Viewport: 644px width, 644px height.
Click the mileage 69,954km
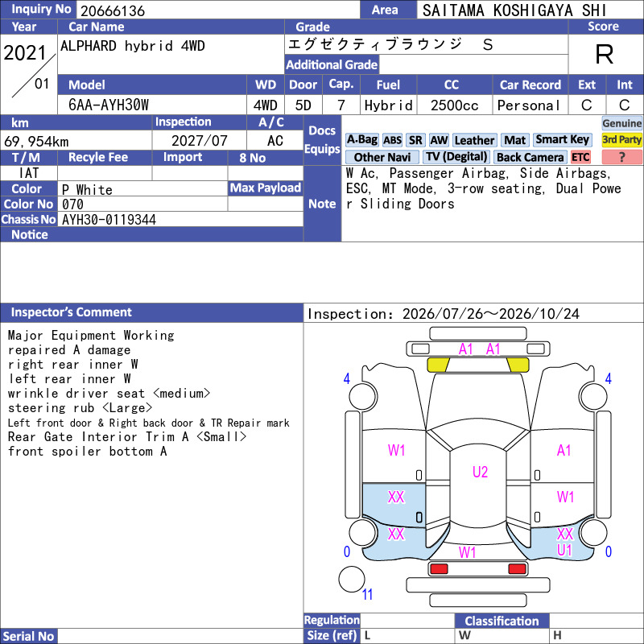[36, 142]
